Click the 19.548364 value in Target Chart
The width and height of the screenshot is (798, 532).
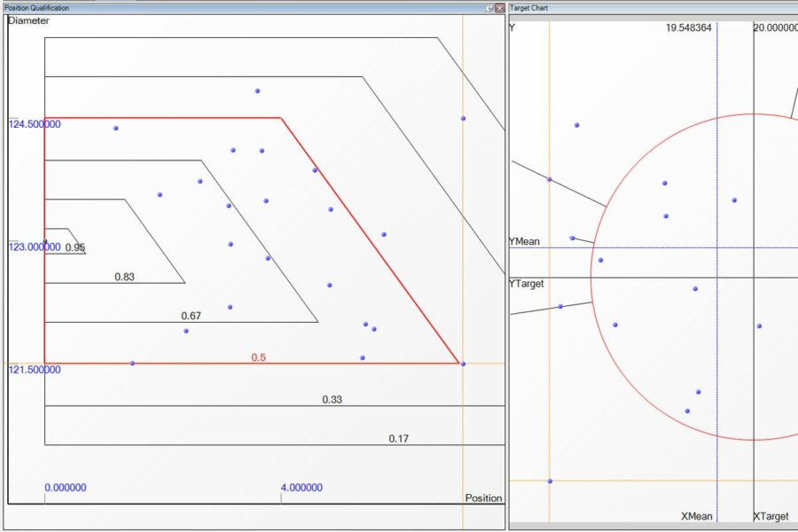pos(688,28)
